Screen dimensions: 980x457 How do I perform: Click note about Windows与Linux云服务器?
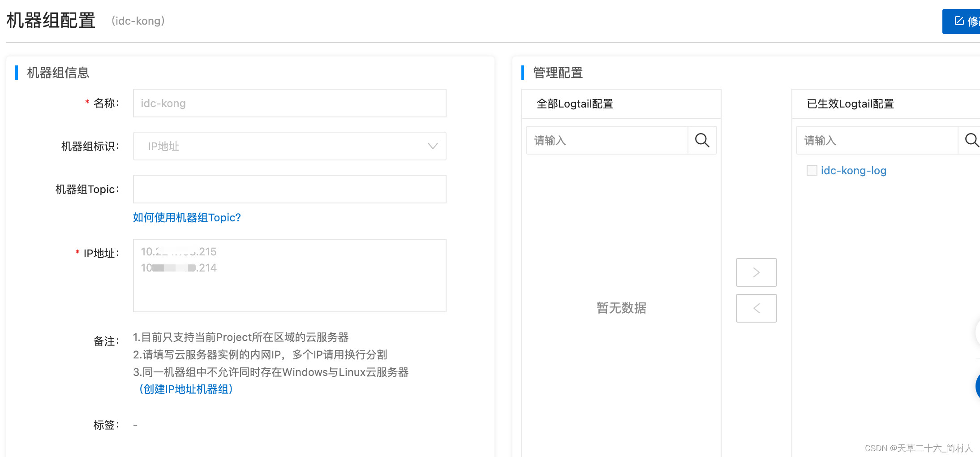point(271,372)
